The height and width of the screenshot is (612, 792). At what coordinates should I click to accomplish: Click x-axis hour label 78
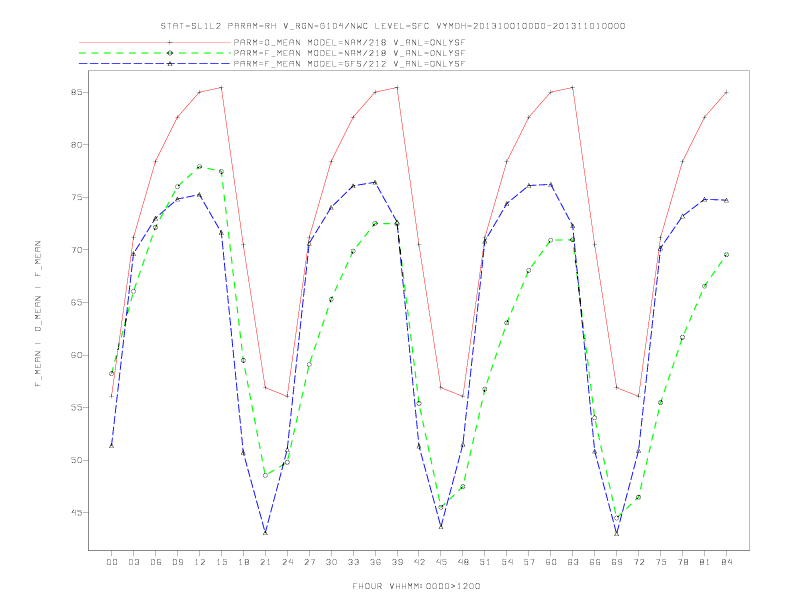click(x=683, y=562)
